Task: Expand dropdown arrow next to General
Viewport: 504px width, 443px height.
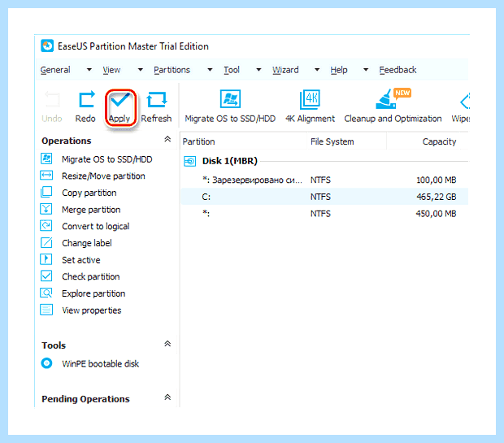Action: (x=89, y=69)
